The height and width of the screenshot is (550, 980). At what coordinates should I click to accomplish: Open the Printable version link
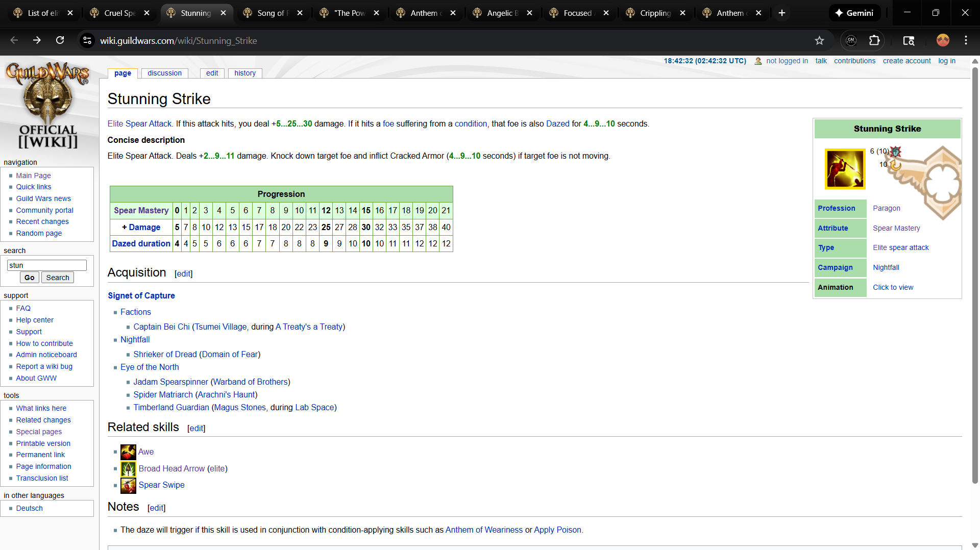[43, 443]
